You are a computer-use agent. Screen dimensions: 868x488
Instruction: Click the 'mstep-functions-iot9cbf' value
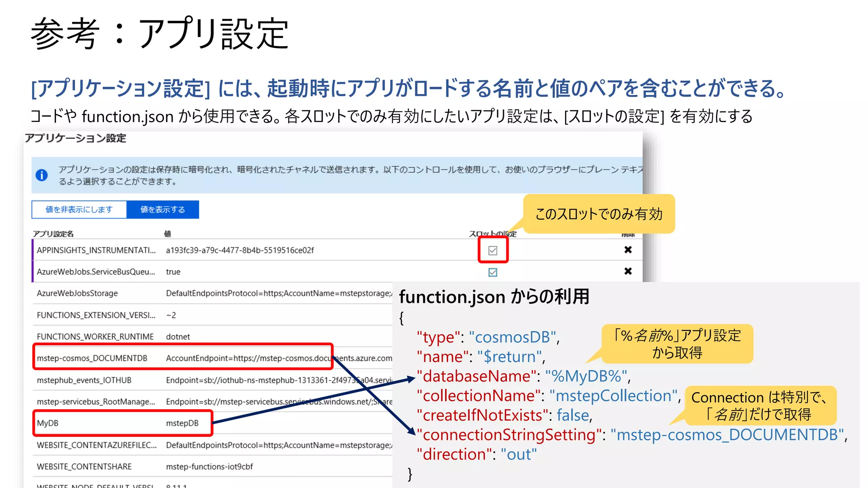tap(209, 466)
